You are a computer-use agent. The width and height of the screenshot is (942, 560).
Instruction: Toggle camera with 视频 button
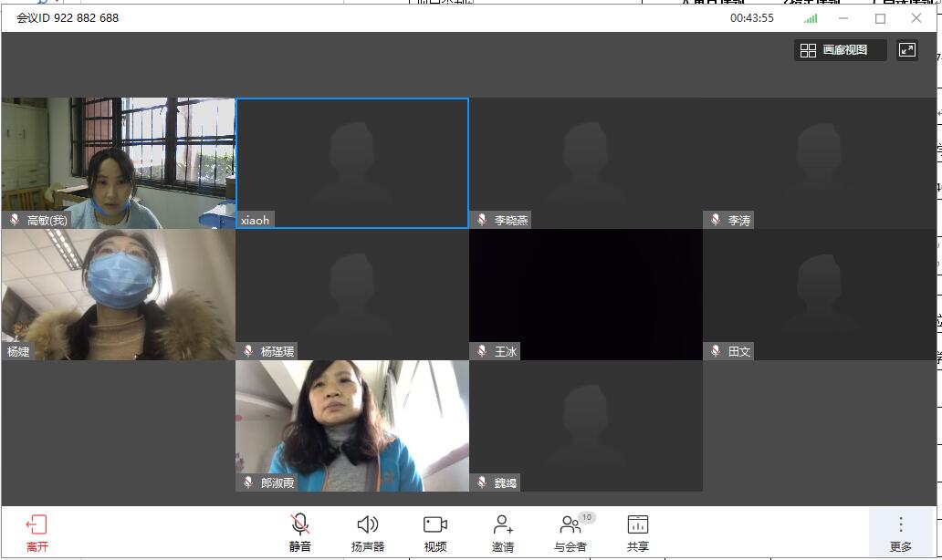[435, 533]
